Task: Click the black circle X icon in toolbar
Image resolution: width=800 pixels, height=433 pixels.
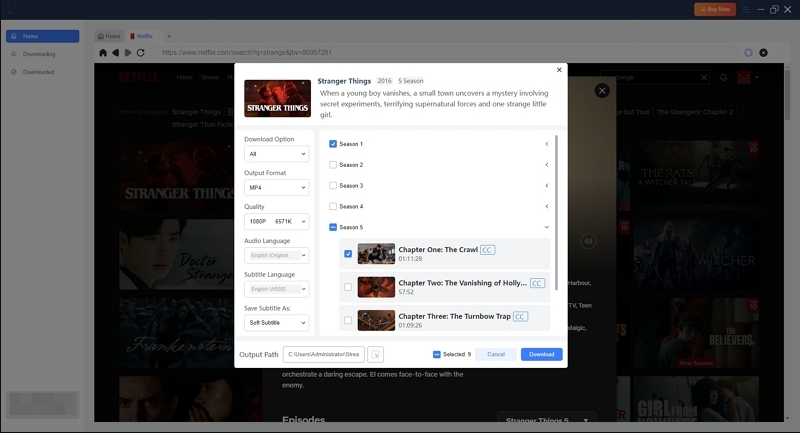Action: (763, 53)
